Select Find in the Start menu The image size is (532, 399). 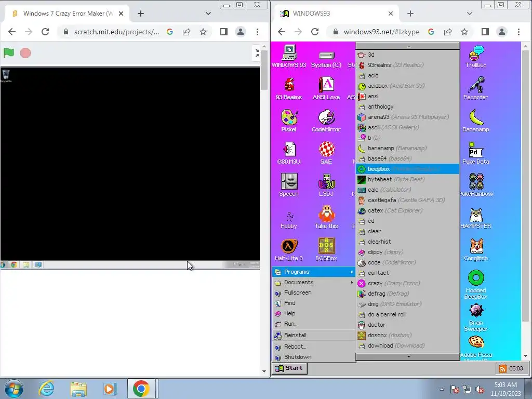(314, 303)
